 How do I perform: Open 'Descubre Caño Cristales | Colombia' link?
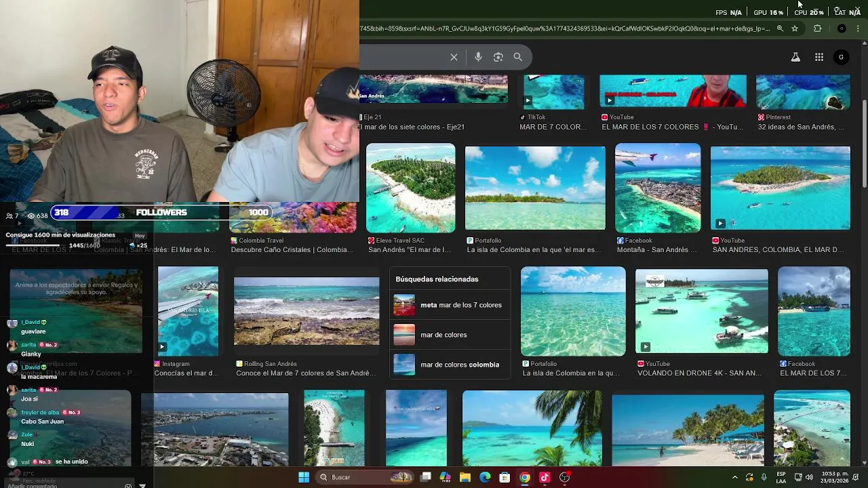coord(292,249)
